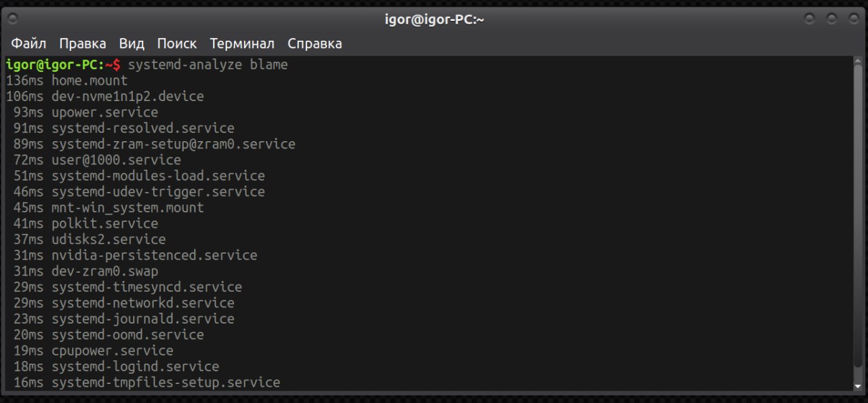Click the dev-nvme1n1p2.device line
868x403 pixels.
click(x=127, y=96)
